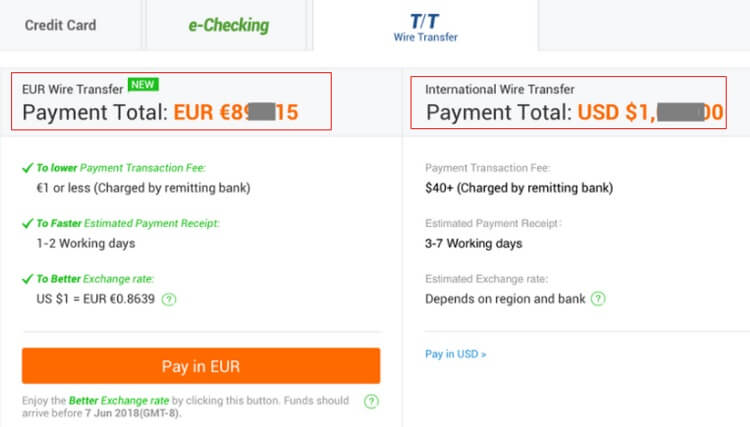Switch to the e-Checking tab
750x427 pixels.
229,25
